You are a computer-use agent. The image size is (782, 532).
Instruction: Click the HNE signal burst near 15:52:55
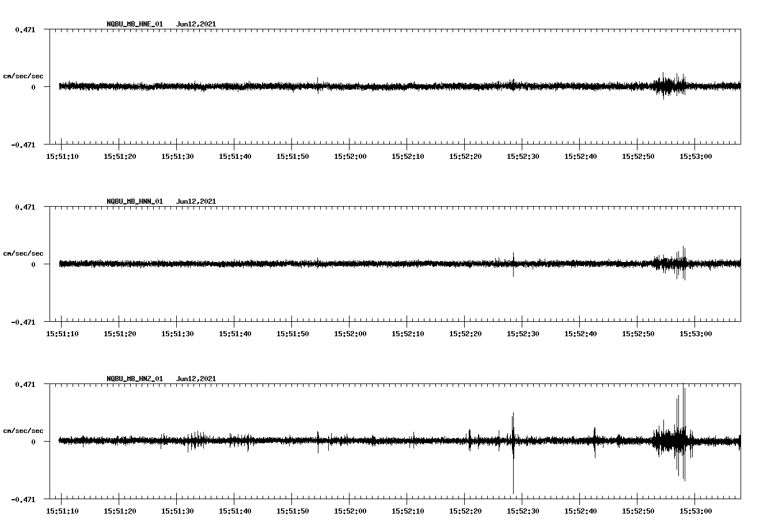point(669,86)
